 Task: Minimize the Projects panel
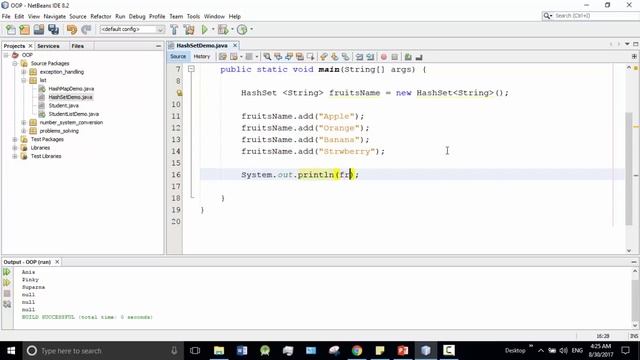point(158,46)
